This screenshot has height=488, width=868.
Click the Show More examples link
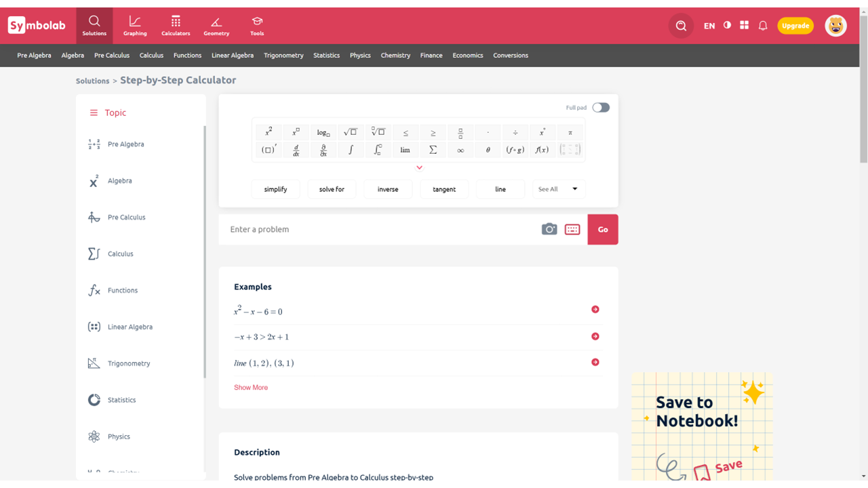(251, 388)
